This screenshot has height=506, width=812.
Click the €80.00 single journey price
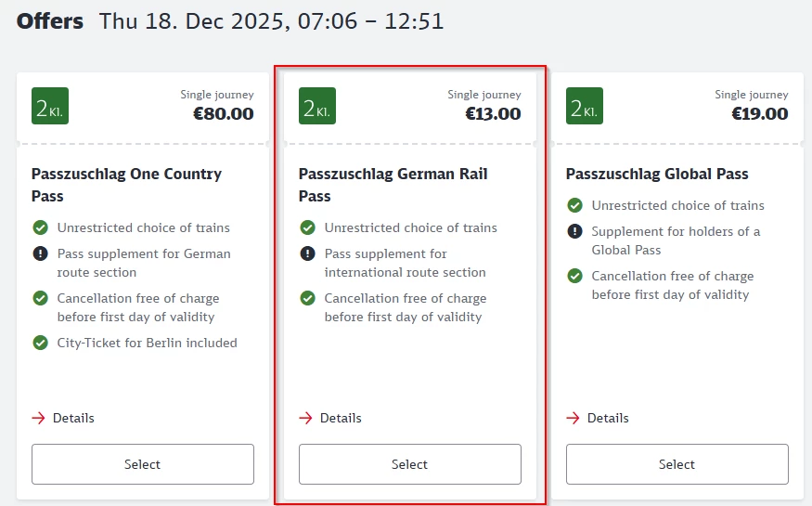point(223,114)
